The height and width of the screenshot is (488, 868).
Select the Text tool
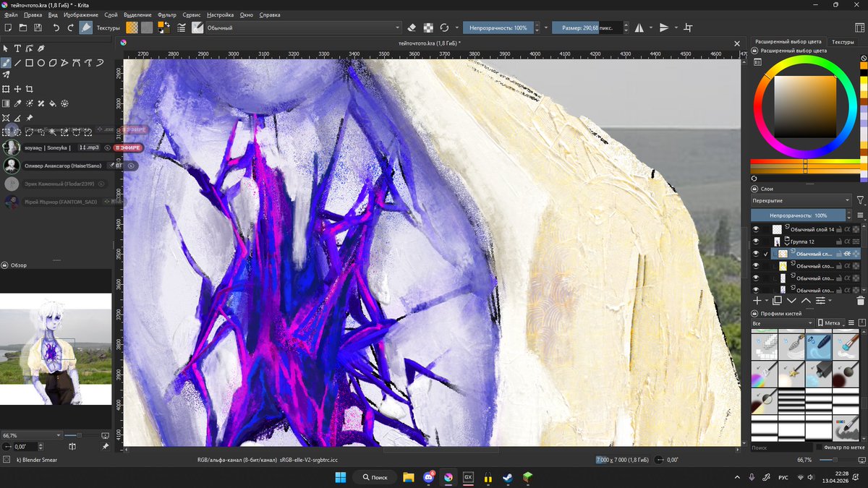tap(17, 48)
